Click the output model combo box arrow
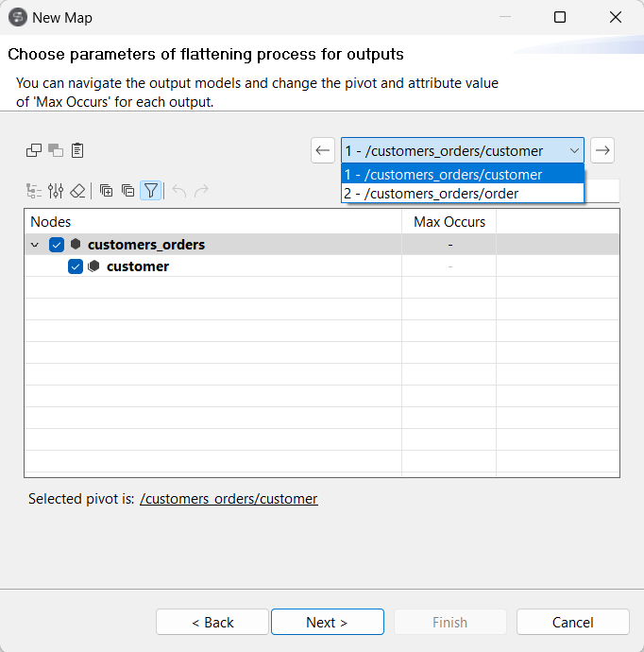Image resolution: width=644 pixels, height=652 pixels. (574, 150)
